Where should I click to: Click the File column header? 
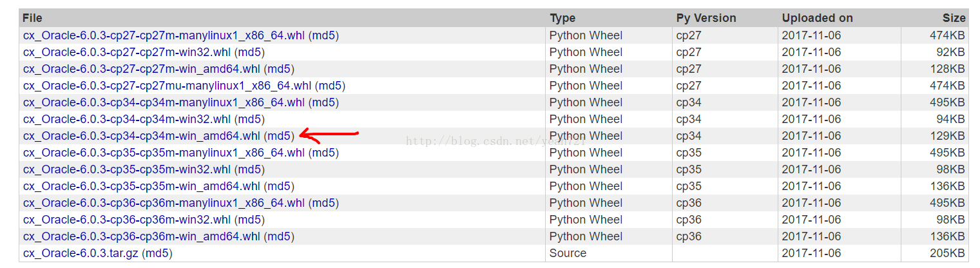pyautogui.click(x=32, y=18)
